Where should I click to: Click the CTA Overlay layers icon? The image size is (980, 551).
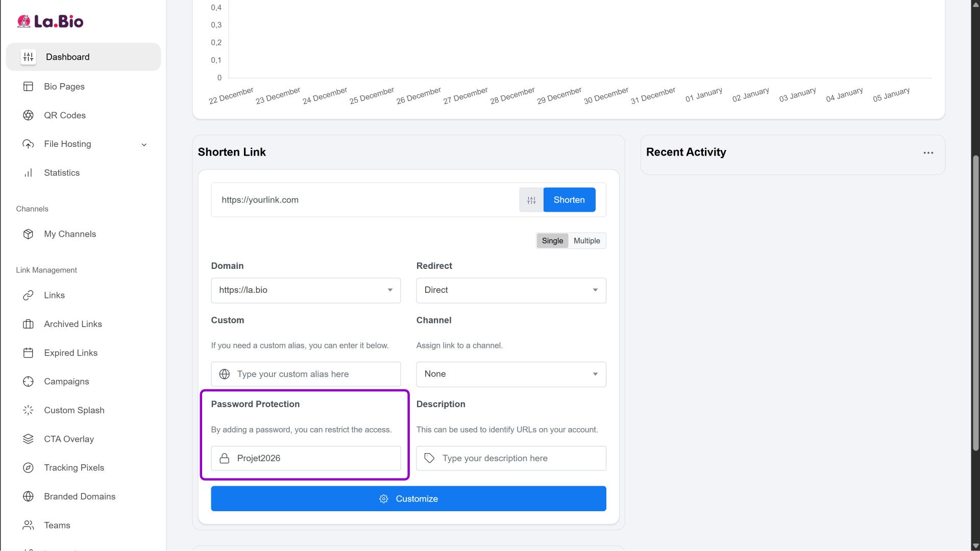pos(28,439)
